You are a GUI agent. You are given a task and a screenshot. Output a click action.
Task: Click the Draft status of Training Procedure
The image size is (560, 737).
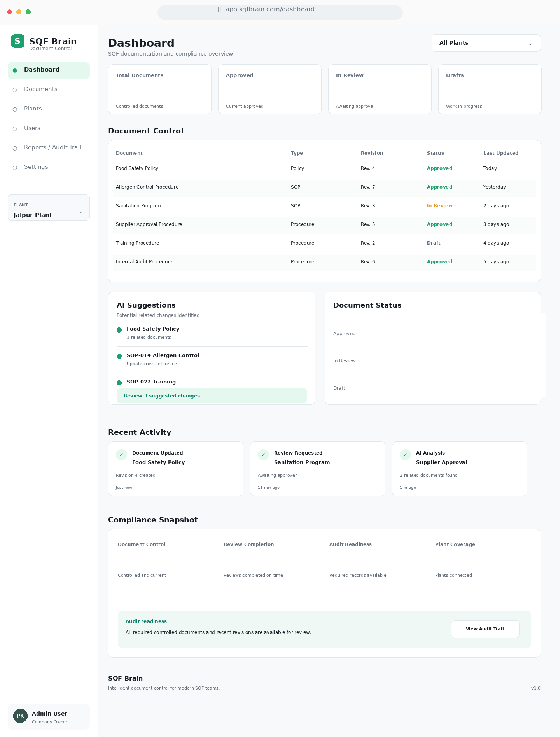click(434, 243)
